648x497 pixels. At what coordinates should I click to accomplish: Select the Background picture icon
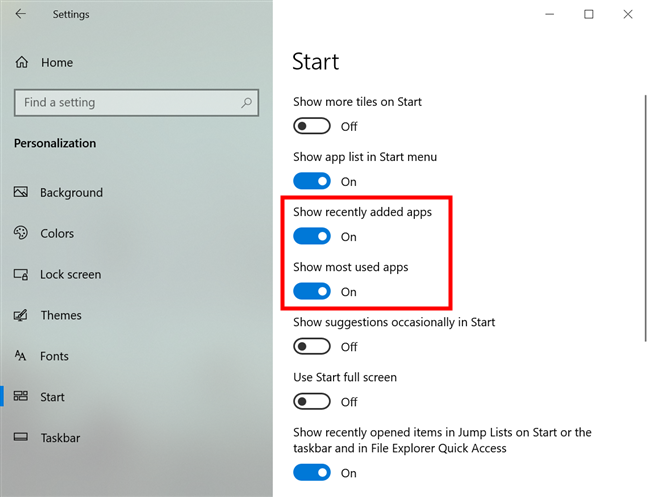coord(21,193)
